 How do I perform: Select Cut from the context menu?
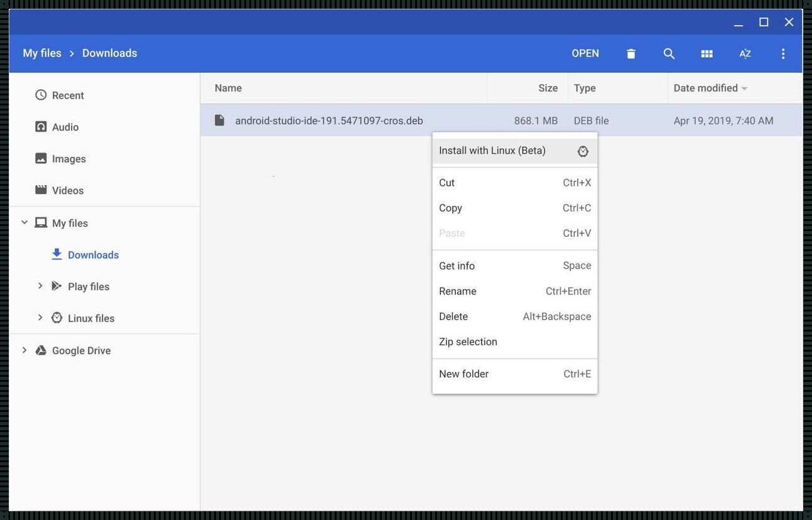(515, 183)
